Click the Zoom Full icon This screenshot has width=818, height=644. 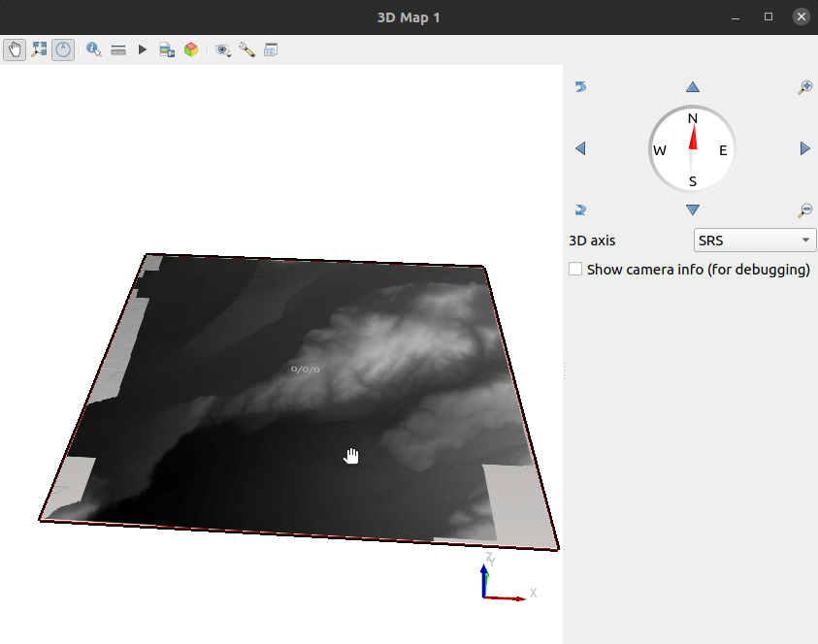pyautogui.click(x=39, y=49)
